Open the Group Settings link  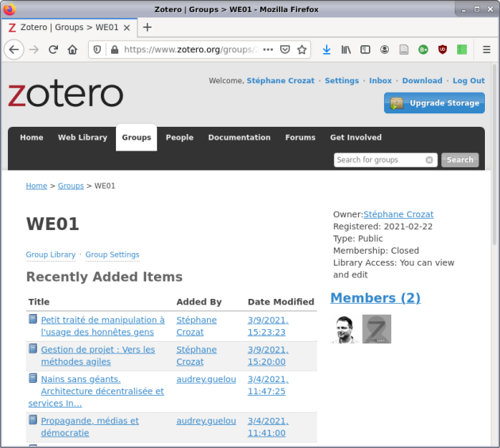[112, 255]
